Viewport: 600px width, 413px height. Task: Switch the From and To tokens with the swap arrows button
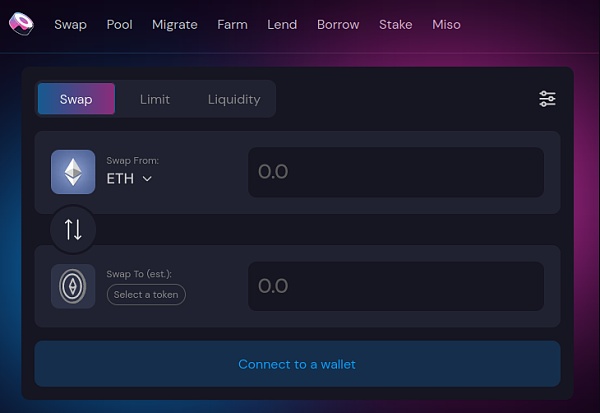click(73, 229)
